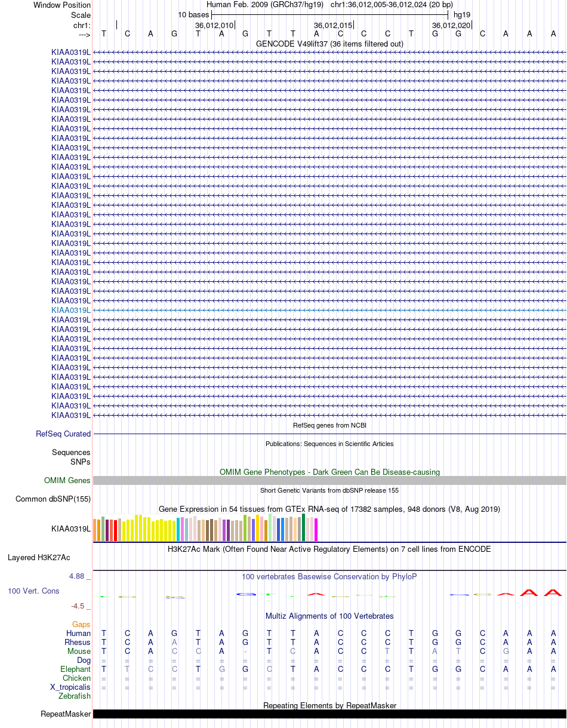Click the 10 bases scale bar label
Viewport: 567px width, 728px height.
(x=193, y=14)
